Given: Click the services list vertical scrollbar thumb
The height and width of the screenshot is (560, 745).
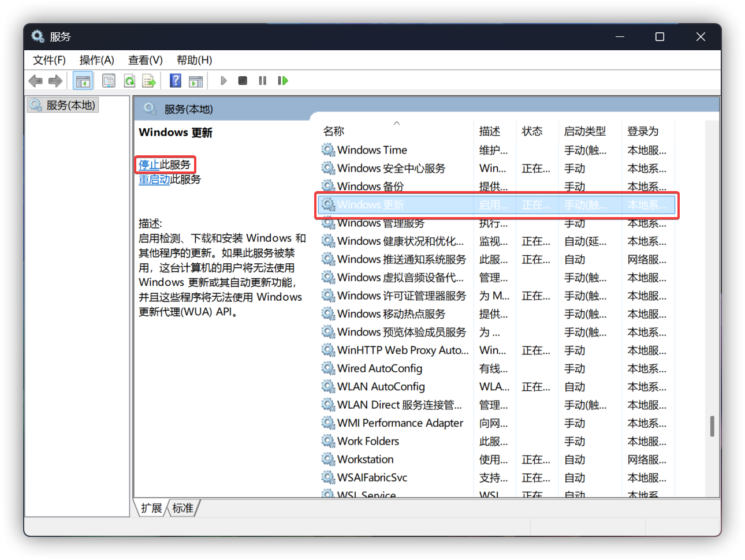Looking at the screenshot, I should [x=712, y=426].
